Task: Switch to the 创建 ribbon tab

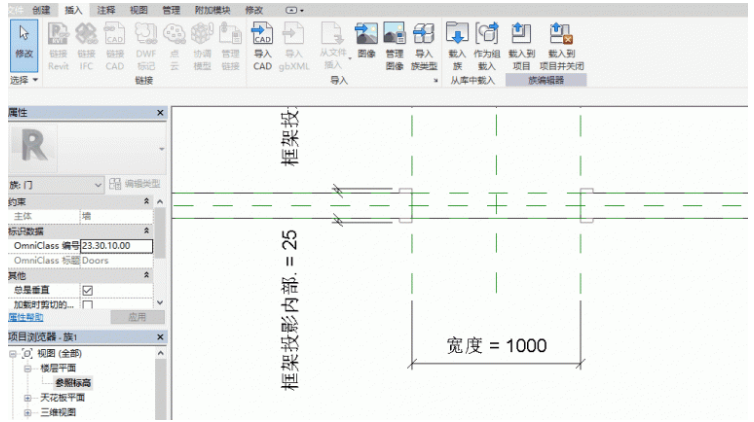Action: [41, 10]
